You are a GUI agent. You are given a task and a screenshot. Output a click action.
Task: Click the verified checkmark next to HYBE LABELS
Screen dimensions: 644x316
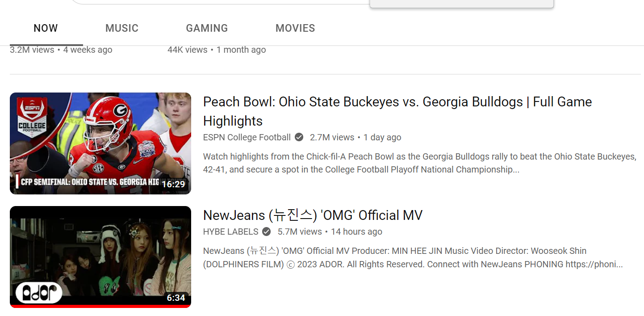[x=267, y=232]
